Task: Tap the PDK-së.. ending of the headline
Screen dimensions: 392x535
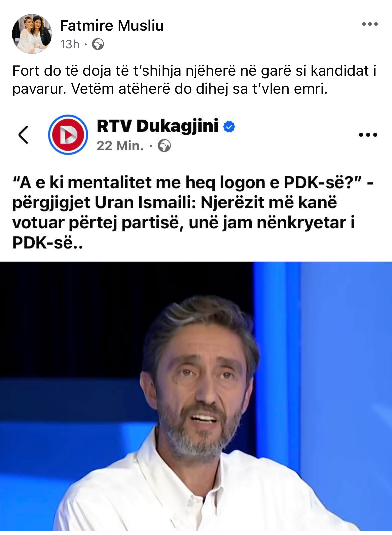Action: pyautogui.click(x=48, y=243)
